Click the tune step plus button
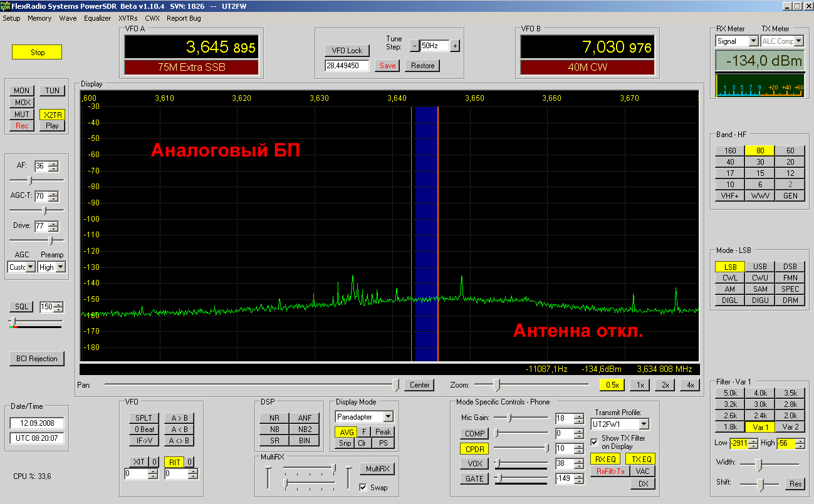This screenshot has width=814, height=504. (455, 46)
